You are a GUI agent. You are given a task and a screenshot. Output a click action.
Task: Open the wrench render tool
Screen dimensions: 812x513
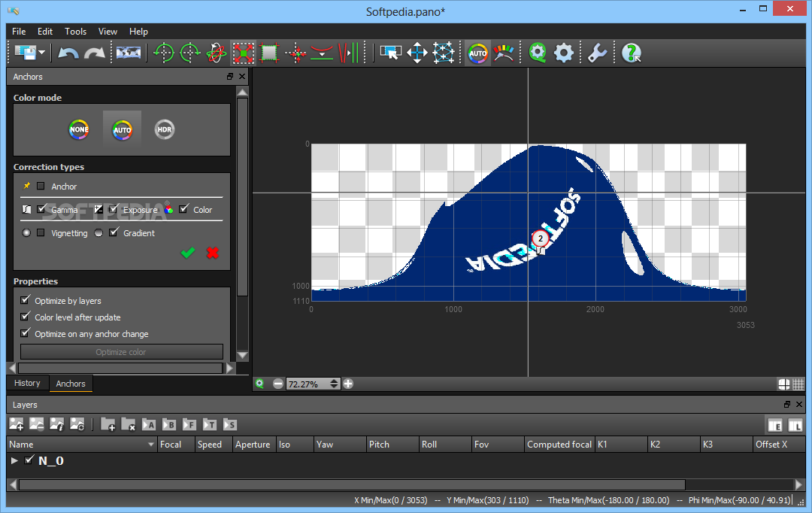pyautogui.click(x=597, y=53)
